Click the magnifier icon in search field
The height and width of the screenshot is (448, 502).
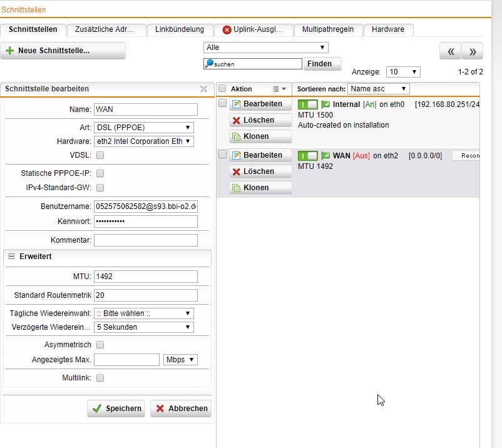point(208,63)
